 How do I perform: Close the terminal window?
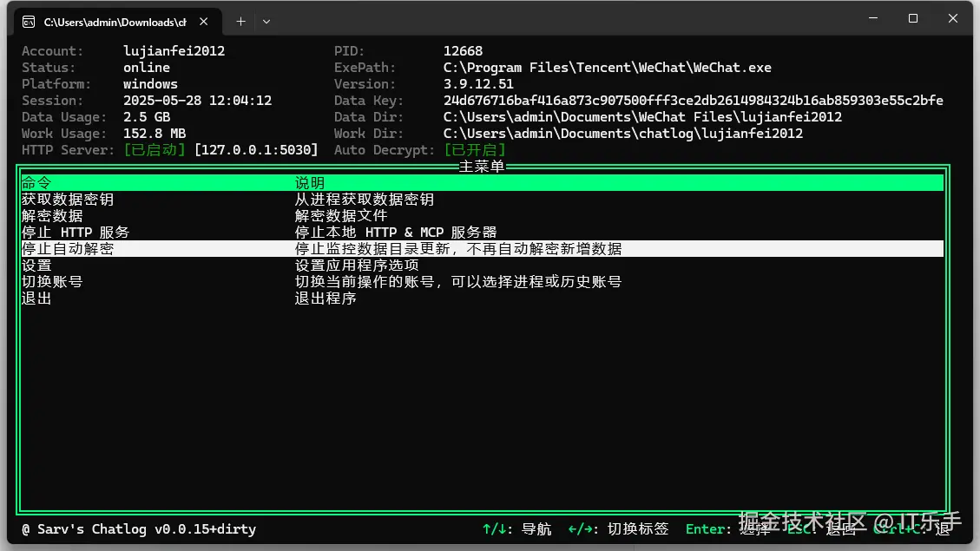952,18
